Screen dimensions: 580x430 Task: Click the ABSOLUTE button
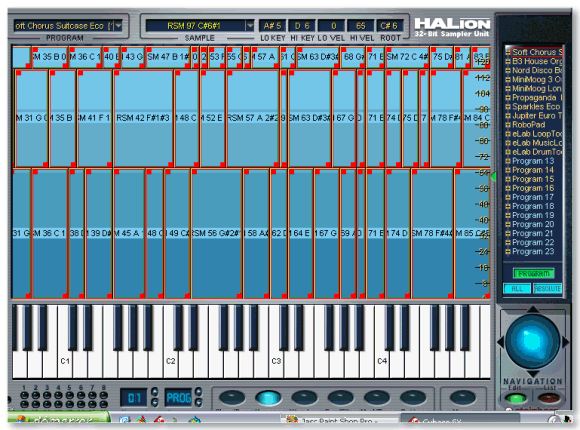click(547, 289)
